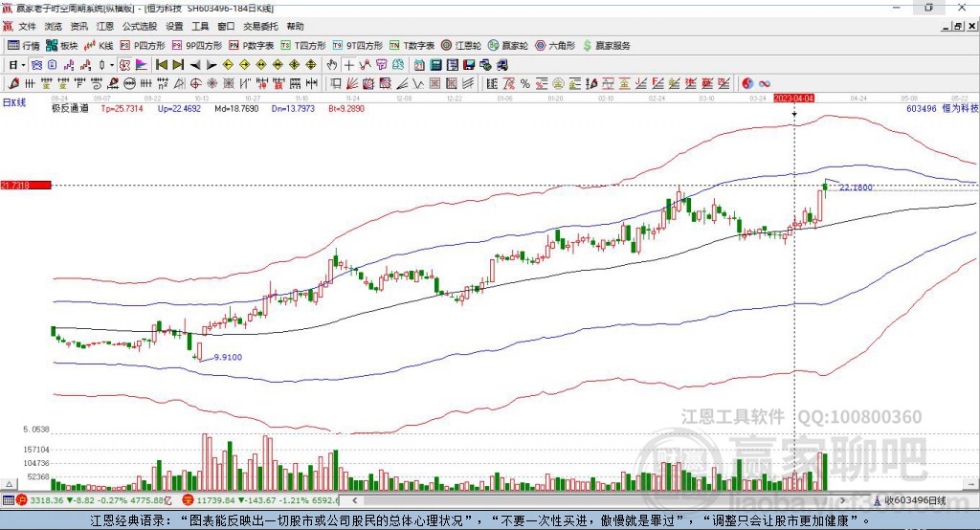Viewport: 980px width, 530px height.
Task: Click the 2023-04-04 date marker
Action: tap(793, 99)
